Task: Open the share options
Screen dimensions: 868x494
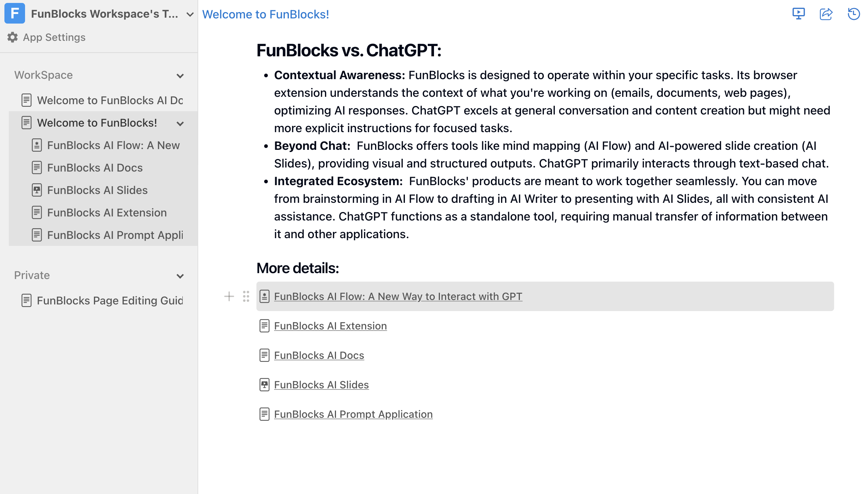Action: coord(826,14)
